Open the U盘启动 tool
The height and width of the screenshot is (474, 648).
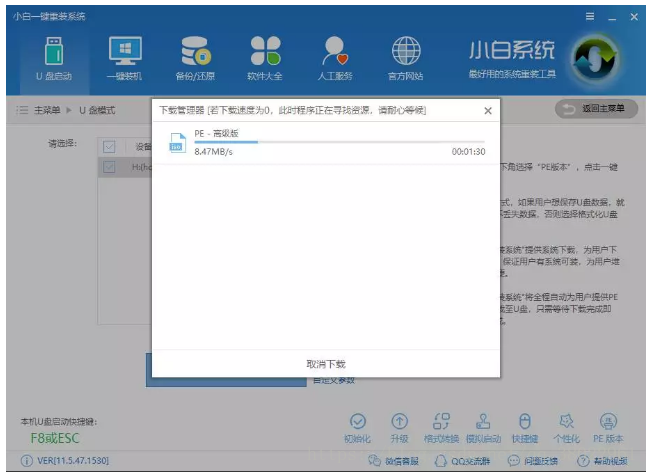pos(54,59)
